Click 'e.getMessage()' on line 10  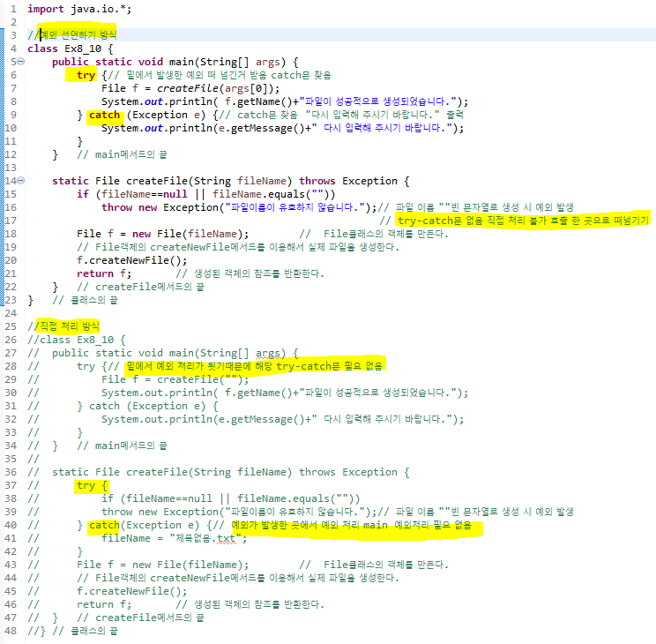[x=262, y=128]
